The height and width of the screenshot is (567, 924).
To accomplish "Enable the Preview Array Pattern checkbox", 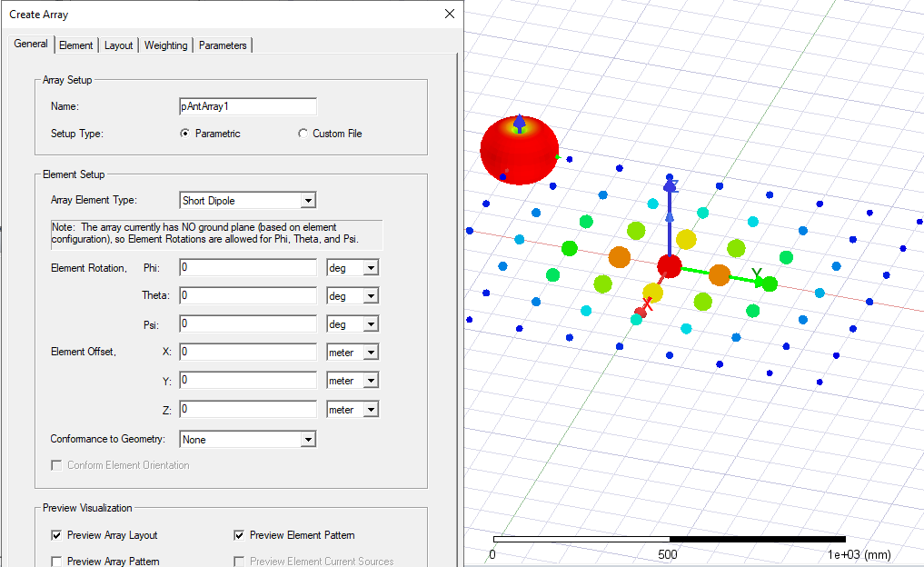I will (56, 562).
